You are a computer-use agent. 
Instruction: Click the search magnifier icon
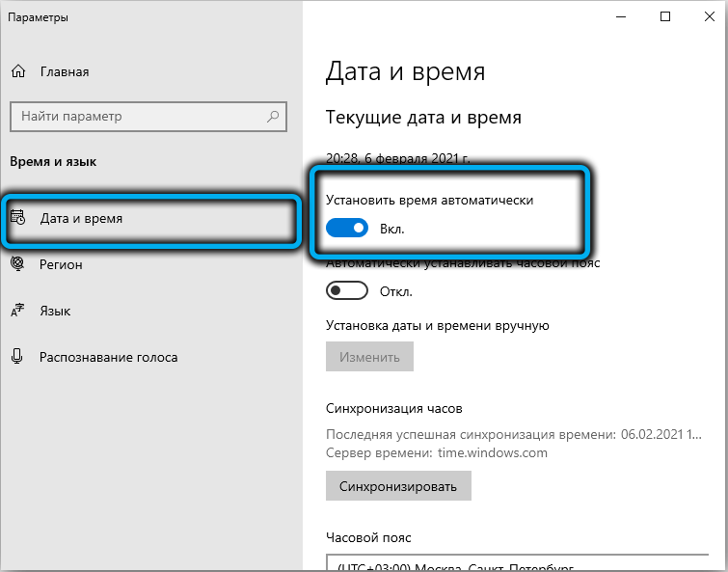click(x=273, y=116)
